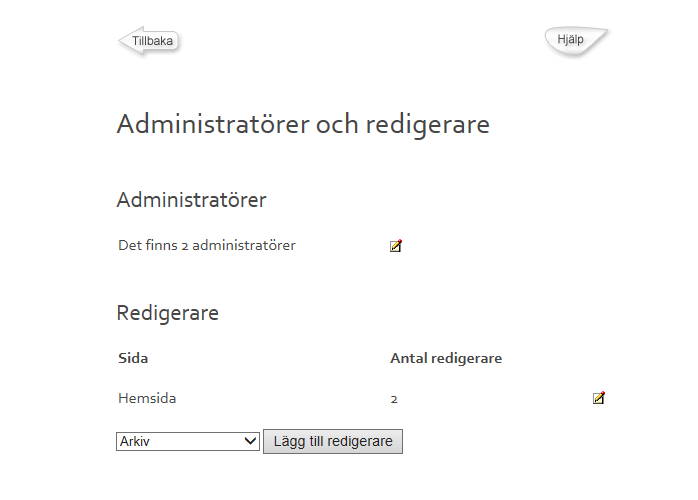This screenshot has width=698, height=500.
Task: Select the text 'Det finns 2 administratörer'
Action: point(207,245)
